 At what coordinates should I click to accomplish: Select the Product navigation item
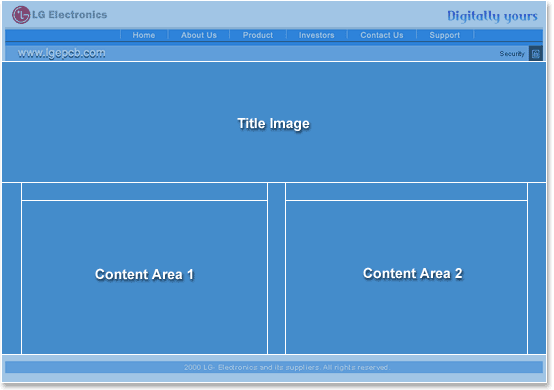pos(258,35)
